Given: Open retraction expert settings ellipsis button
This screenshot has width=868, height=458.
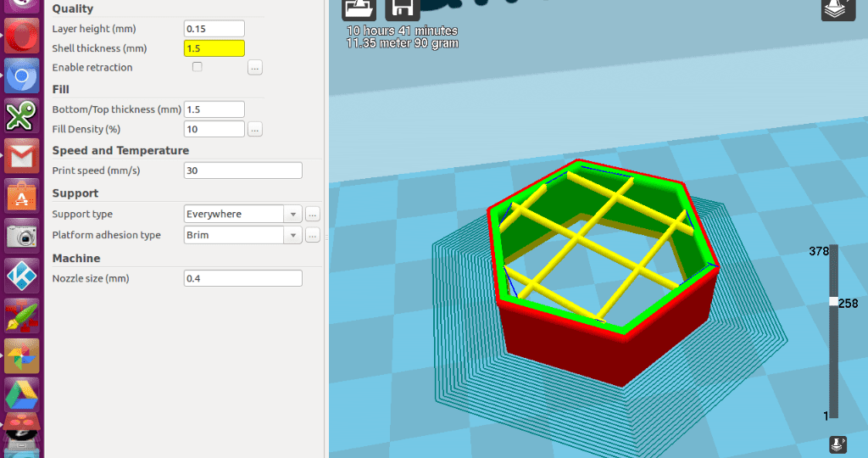Looking at the screenshot, I should tap(254, 68).
